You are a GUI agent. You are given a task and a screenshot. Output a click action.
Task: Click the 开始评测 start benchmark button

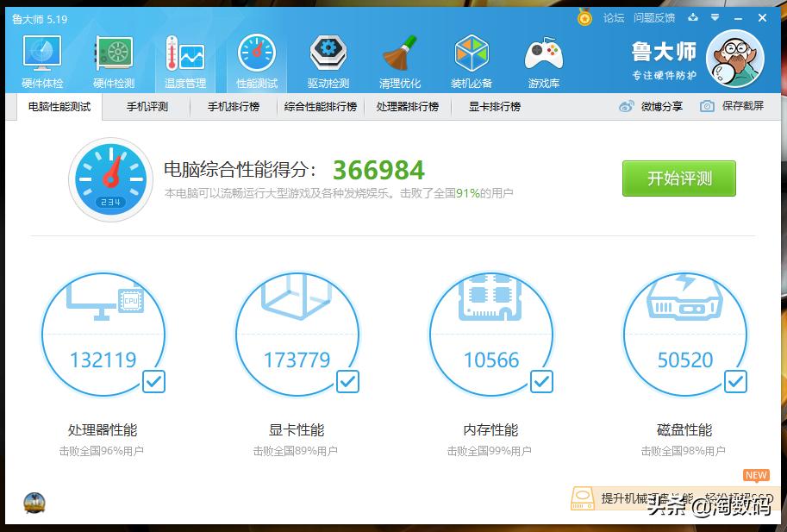coord(678,178)
